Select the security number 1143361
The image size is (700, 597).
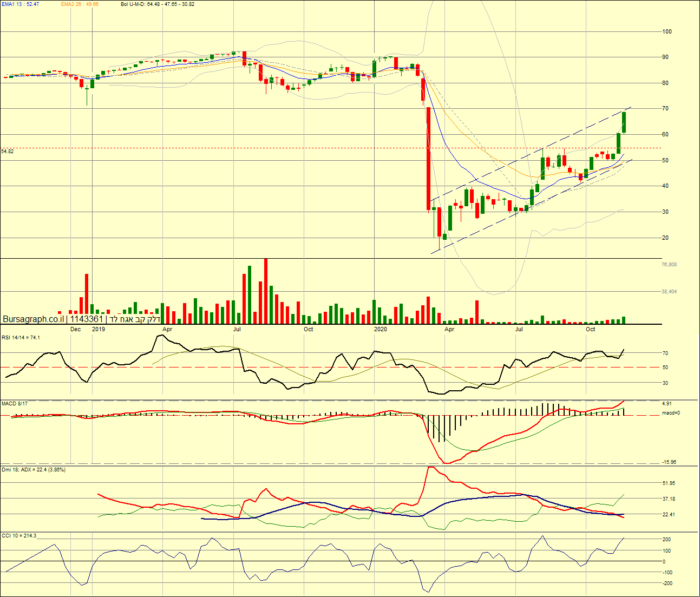pos(87,319)
